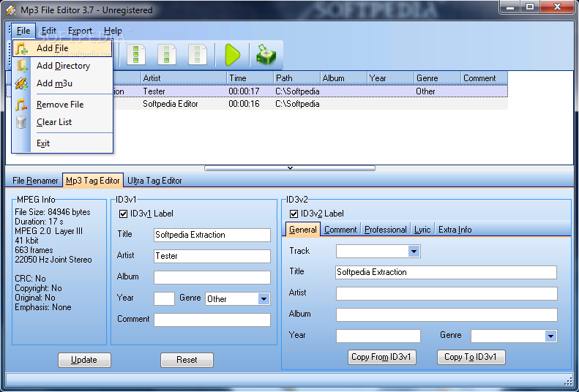Toggle the ID3v1 Label checkbox

[x=123, y=214]
